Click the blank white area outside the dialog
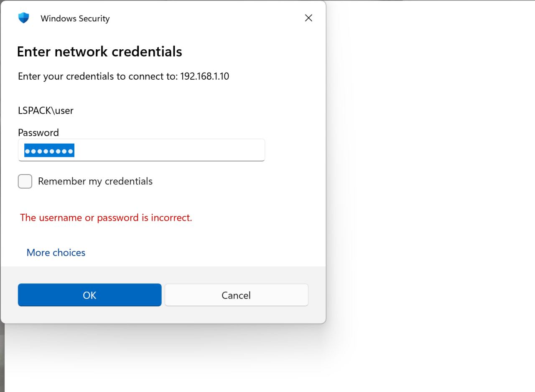Screen dimensions: 535x392 [x=431, y=188]
